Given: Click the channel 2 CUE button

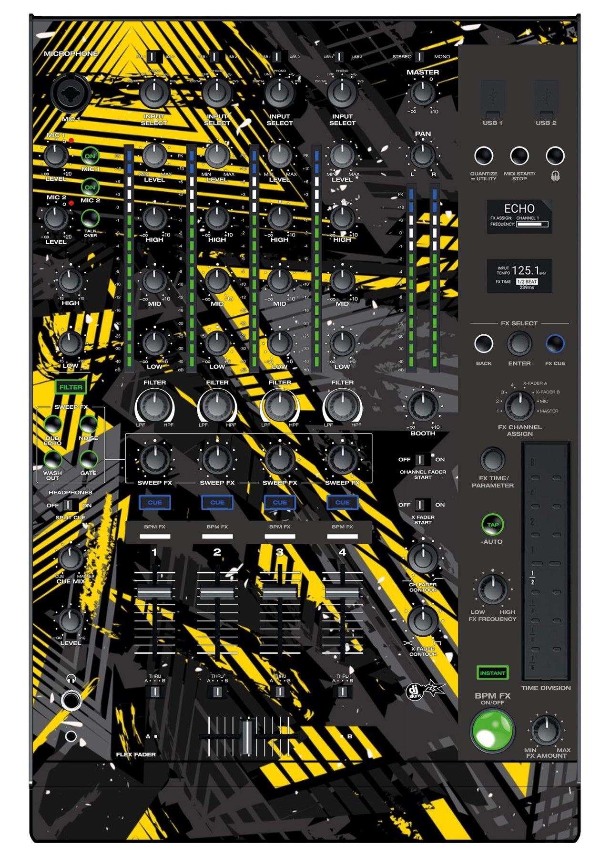Looking at the screenshot, I should (x=217, y=502).
